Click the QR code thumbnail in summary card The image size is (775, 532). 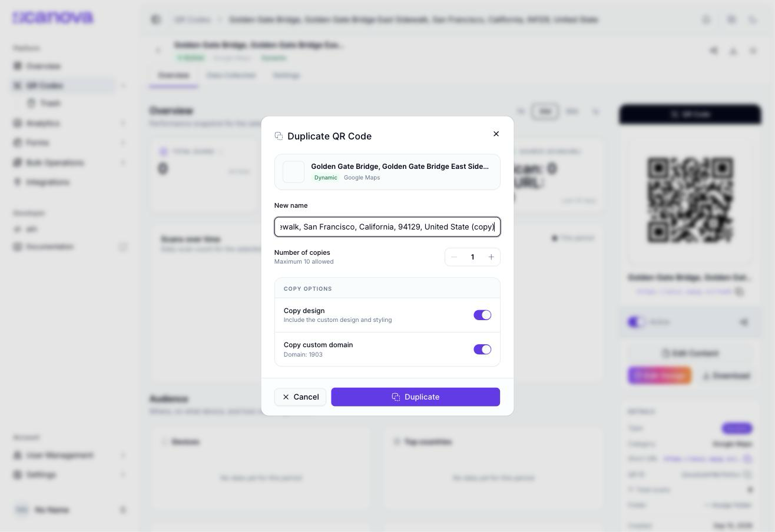pos(294,172)
